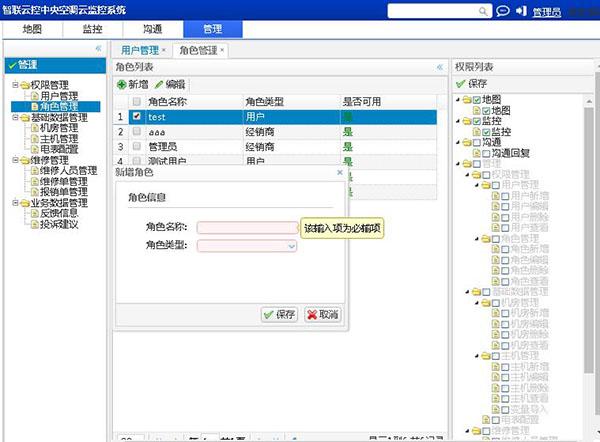Viewport: 600px width, 442px height.
Task: Click the green plus 新增 icon
Action: pos(122,85)
